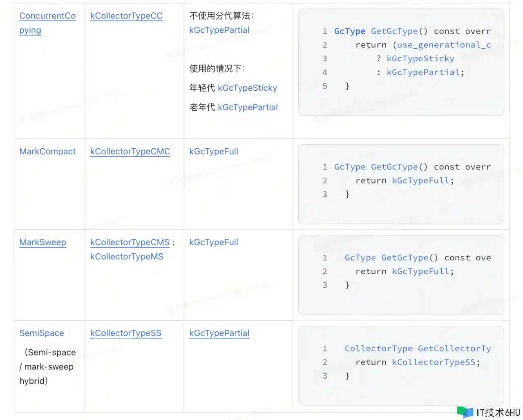Click the kCollectorTypeCMS link
This screenshot has height=420, width=523.
(x=130, y=242)
